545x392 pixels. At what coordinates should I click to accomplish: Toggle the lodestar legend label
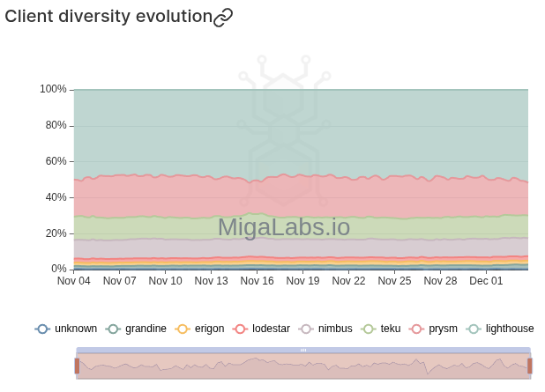(x=270, y=329)
